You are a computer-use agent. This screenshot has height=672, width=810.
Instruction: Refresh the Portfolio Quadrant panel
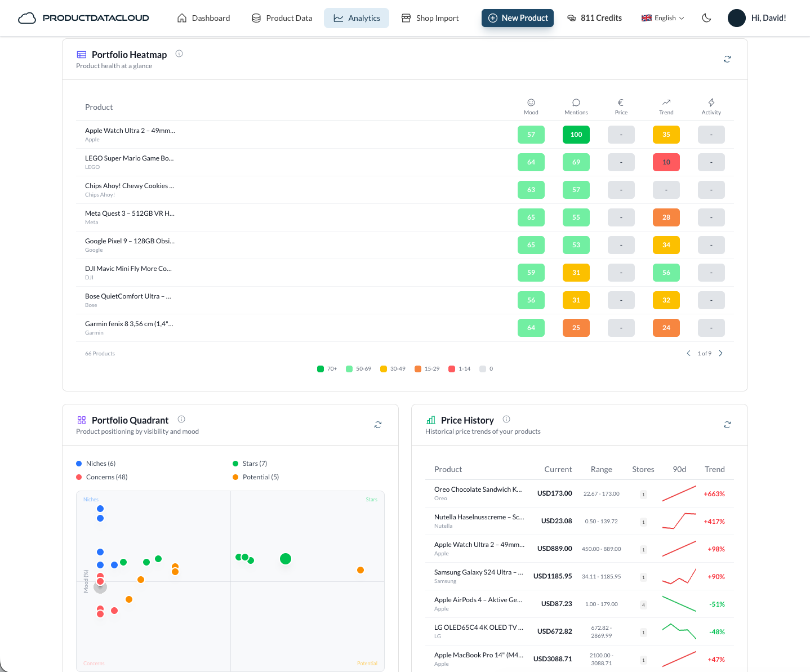(378, 425)
